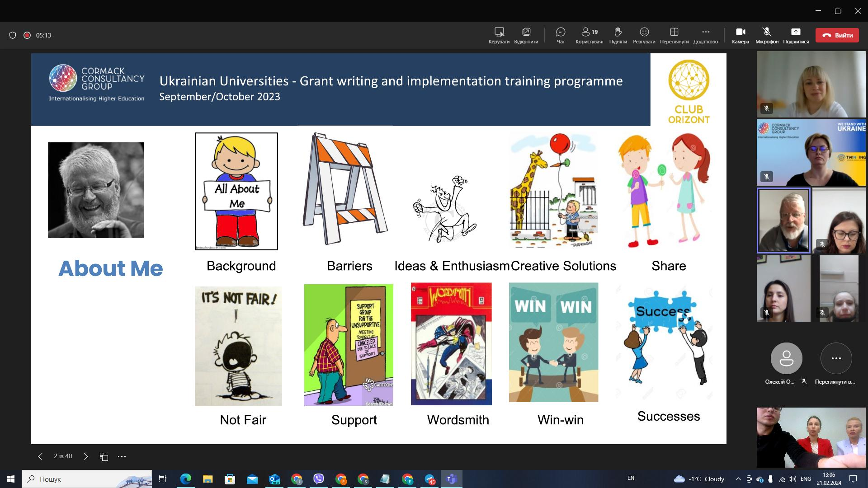Unmute with the Мікрофон button
The height and width of the screenshot is (488, 868).
coord(767,35)
